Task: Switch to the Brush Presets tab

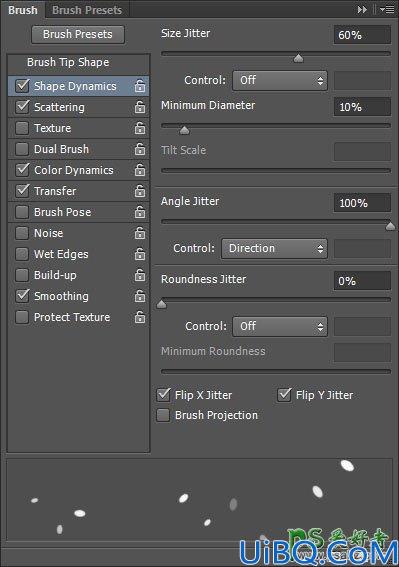Action: pos(87,10)
